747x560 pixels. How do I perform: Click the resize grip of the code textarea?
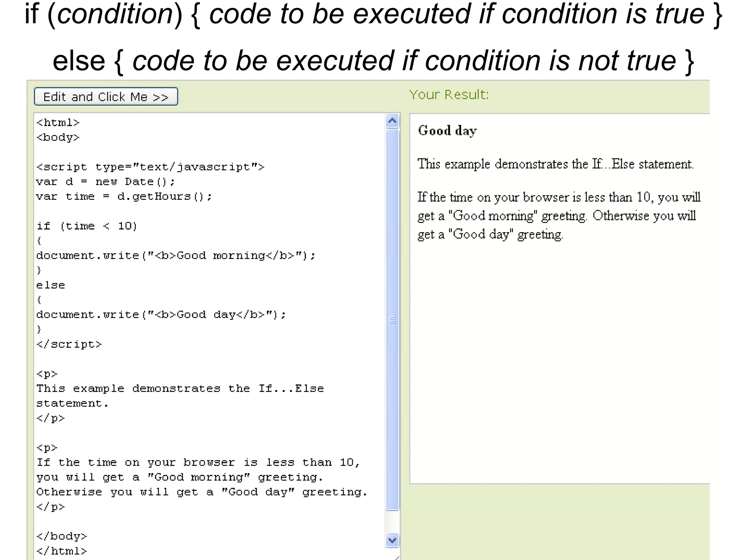[397, 557]
